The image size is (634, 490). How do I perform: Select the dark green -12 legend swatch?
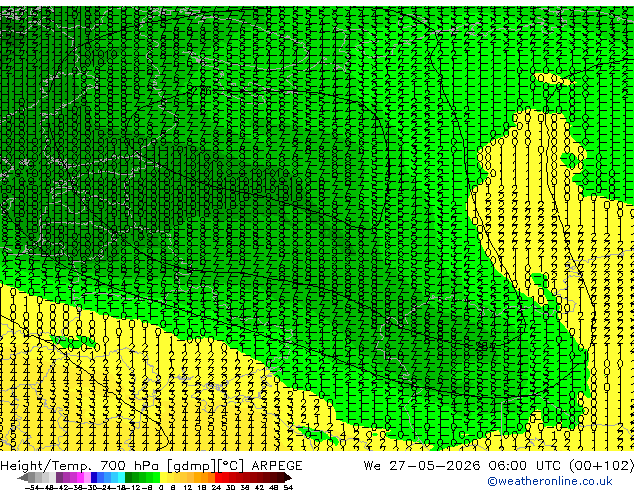tap(129, 477)
